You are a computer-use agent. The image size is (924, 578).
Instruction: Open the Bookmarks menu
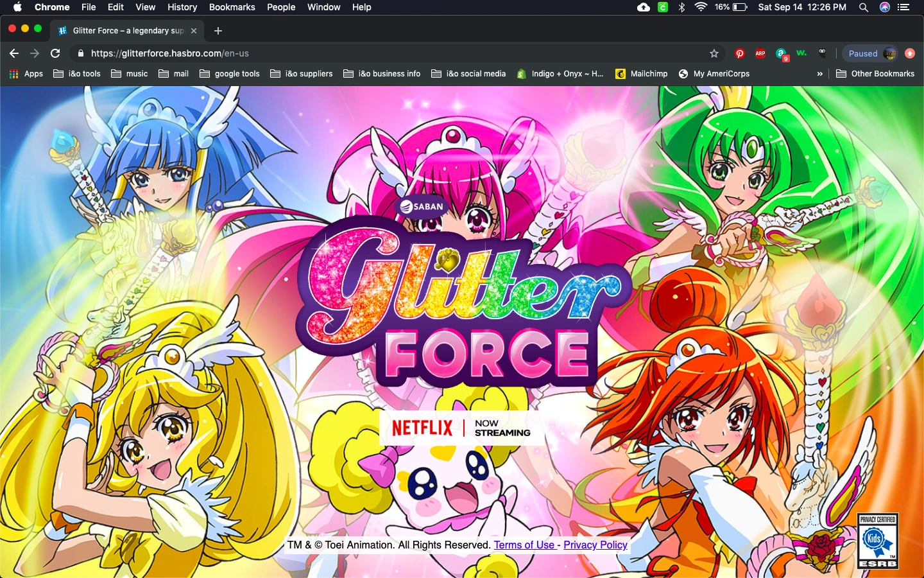click(x=232, y=8)
